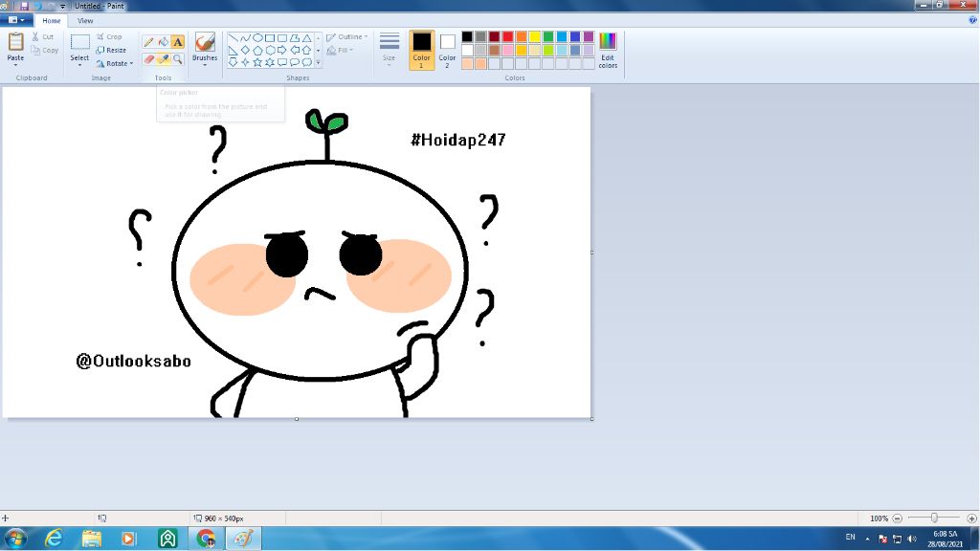Click the zoom slider in status bar

tap(934, 518)
